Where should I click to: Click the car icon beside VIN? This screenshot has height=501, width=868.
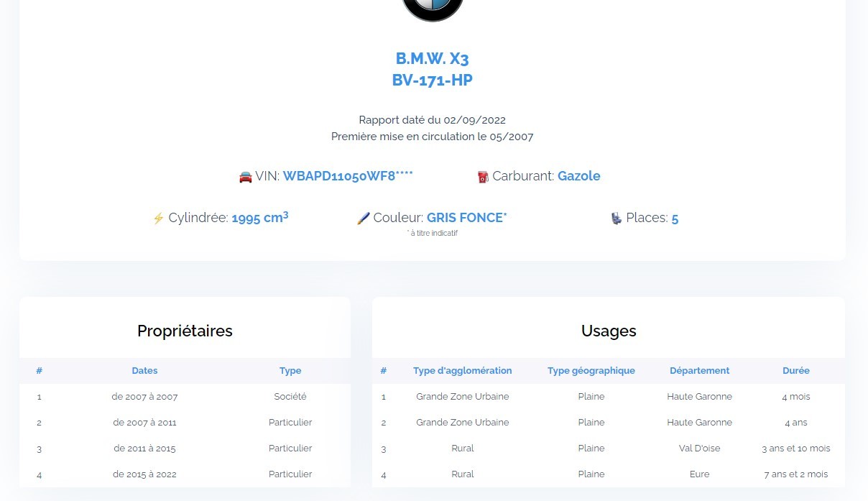pos(246,176)
